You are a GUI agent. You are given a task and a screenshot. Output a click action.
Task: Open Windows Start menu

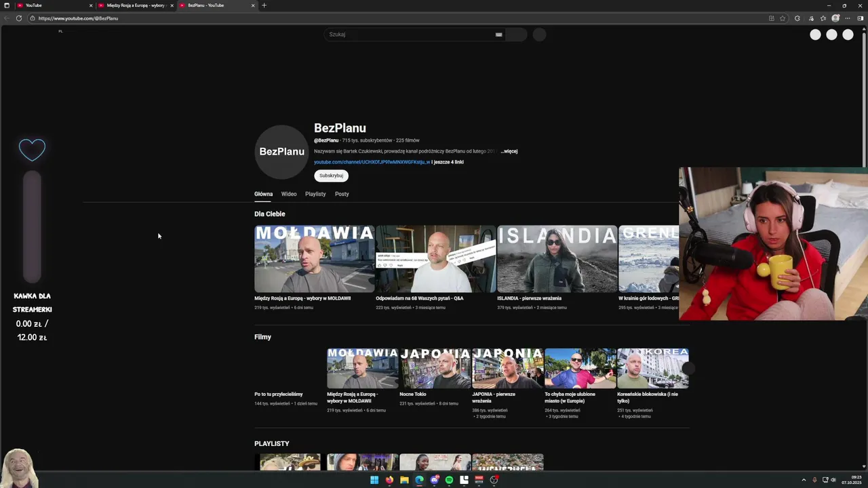pyautogui.click(x=374, y=480)
